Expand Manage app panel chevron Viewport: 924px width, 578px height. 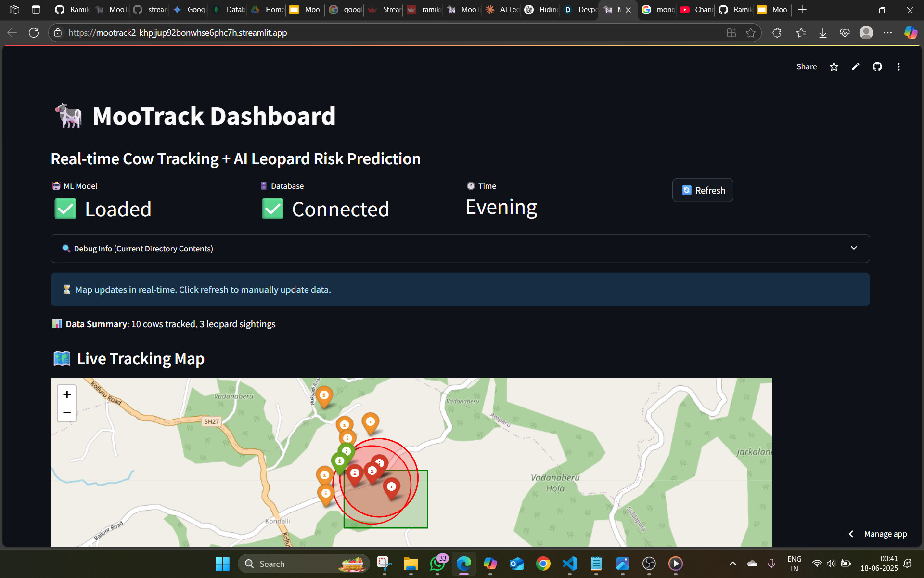click(851, 534)
